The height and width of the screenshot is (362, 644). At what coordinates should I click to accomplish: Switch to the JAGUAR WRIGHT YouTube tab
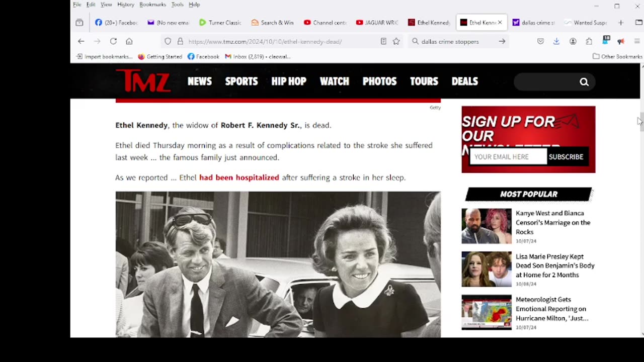tap(377, 23)
